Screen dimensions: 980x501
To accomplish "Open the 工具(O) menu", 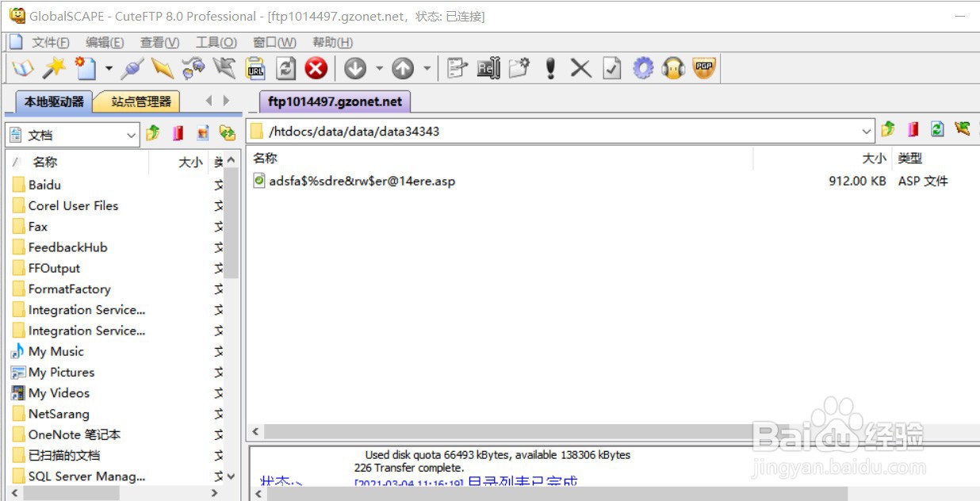I will coord(216,43).
